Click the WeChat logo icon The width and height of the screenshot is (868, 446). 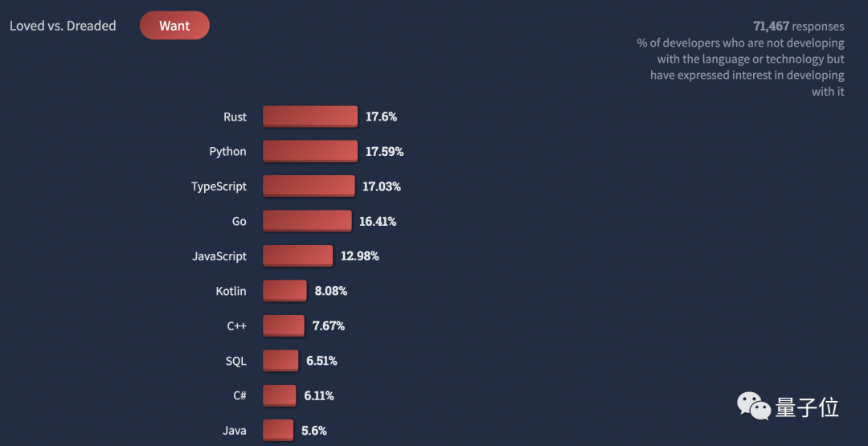pos(754,407)
